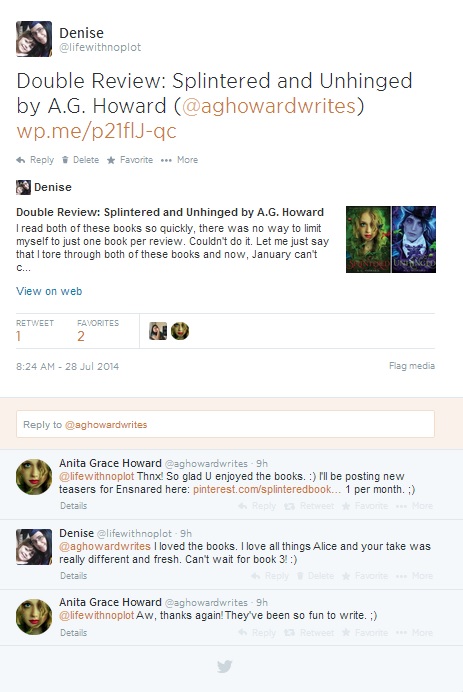Open More options on main tweet
This screenshot has height=692, width=463.
coord(179,160)
